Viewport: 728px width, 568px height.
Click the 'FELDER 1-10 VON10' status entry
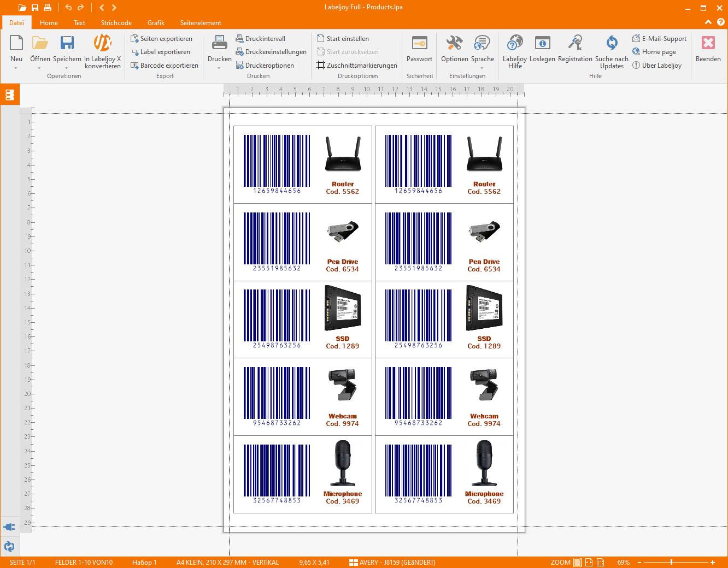click(84, 562)
